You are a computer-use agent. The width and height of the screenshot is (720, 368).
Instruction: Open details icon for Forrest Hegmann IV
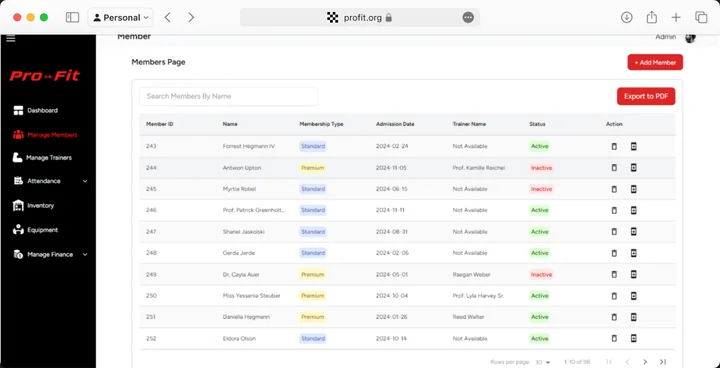634,147
